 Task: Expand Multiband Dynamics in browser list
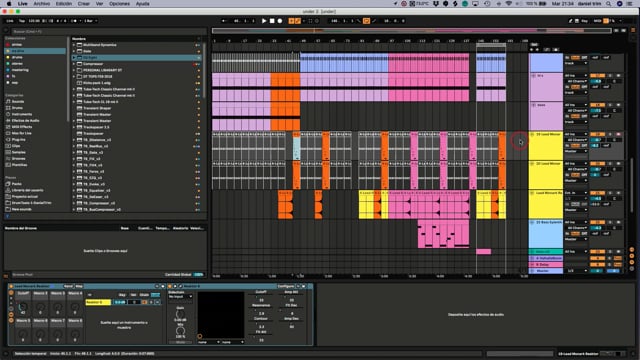click(x=74, y=45)
